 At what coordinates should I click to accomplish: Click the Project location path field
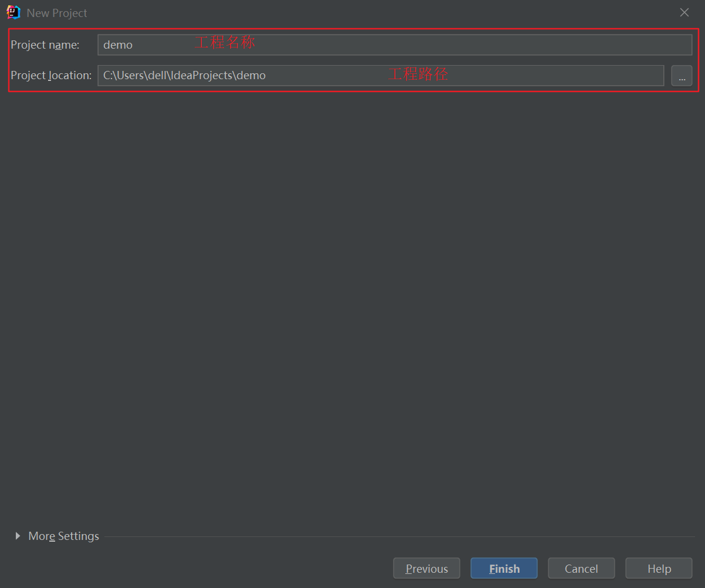(x=381, y=76)
